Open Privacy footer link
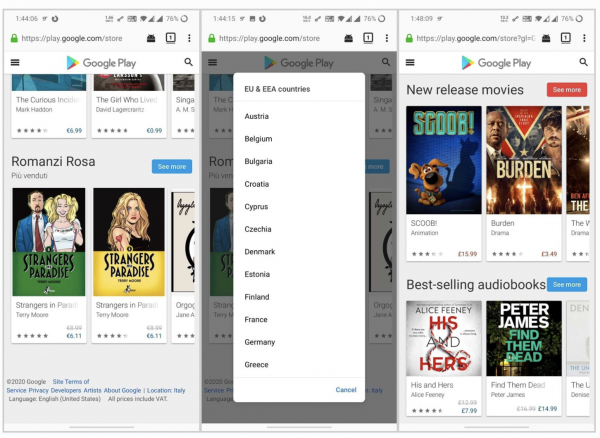 tap(38, 391)
